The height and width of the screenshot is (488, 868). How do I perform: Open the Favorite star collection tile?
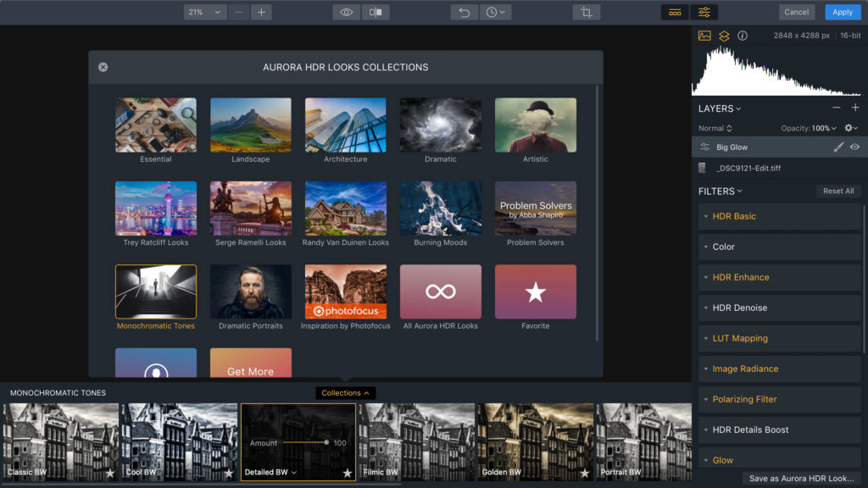click(x=536, y=291)
